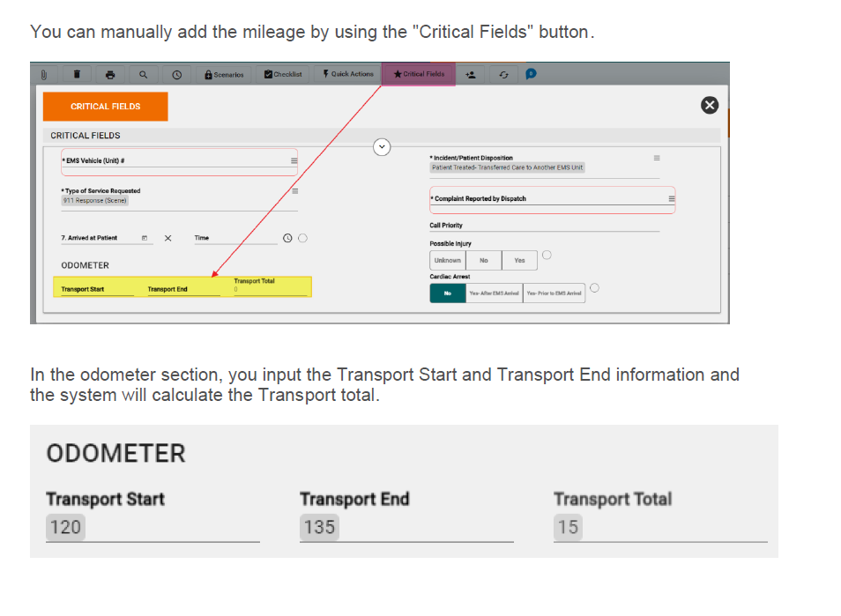Open the Checklist toolbar tab

(x=283, y=75)
